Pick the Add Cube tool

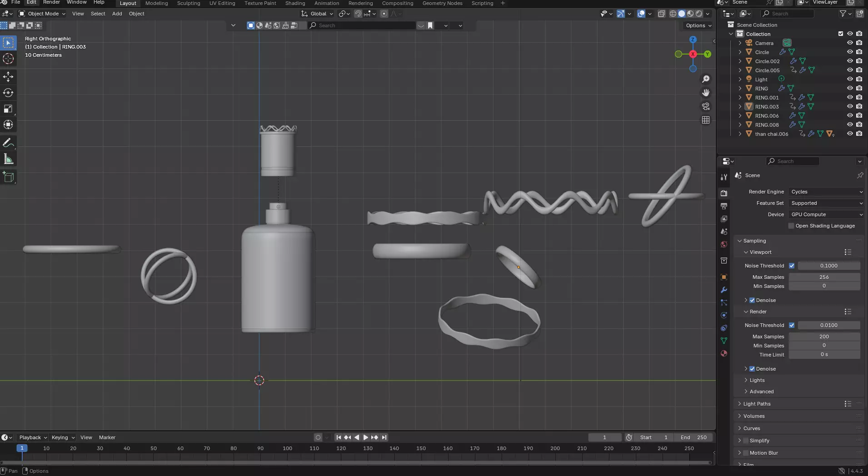pyautogui.click(x=8, y=177)
